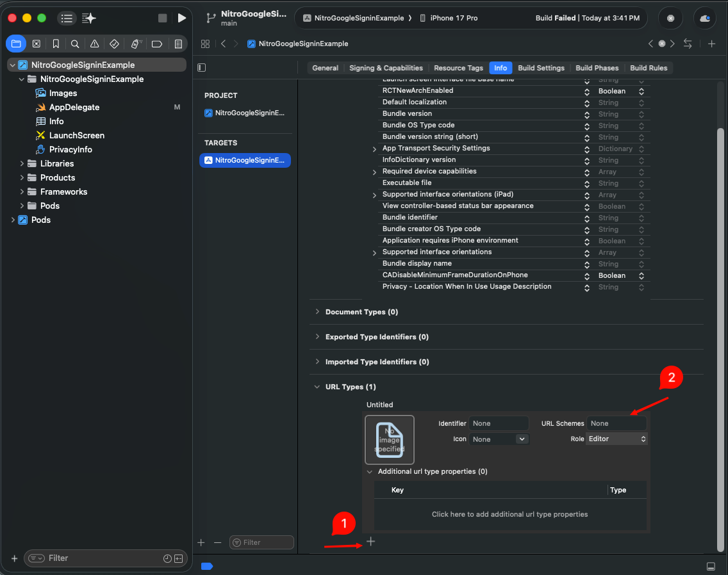
Task: Expand the Pods project at bottom
Action: click(x=13, y=220)
